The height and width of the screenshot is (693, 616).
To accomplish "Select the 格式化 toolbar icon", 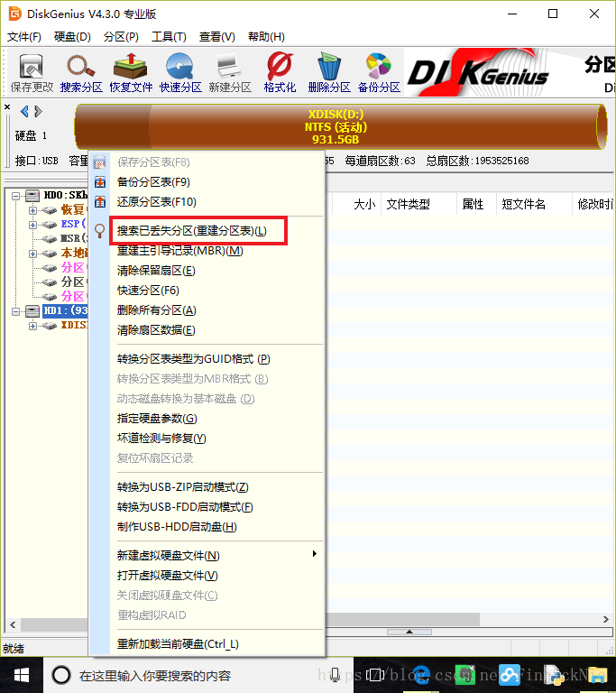I will [x=280, y=73].
